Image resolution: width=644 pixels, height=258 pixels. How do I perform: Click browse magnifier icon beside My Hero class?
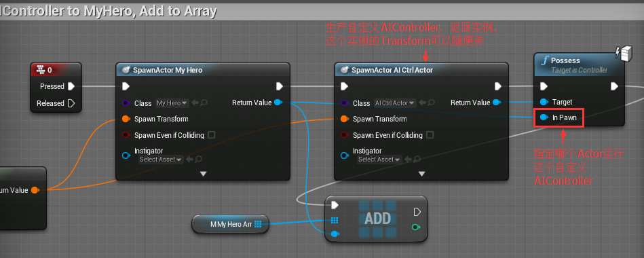click(x=204, y=103)
